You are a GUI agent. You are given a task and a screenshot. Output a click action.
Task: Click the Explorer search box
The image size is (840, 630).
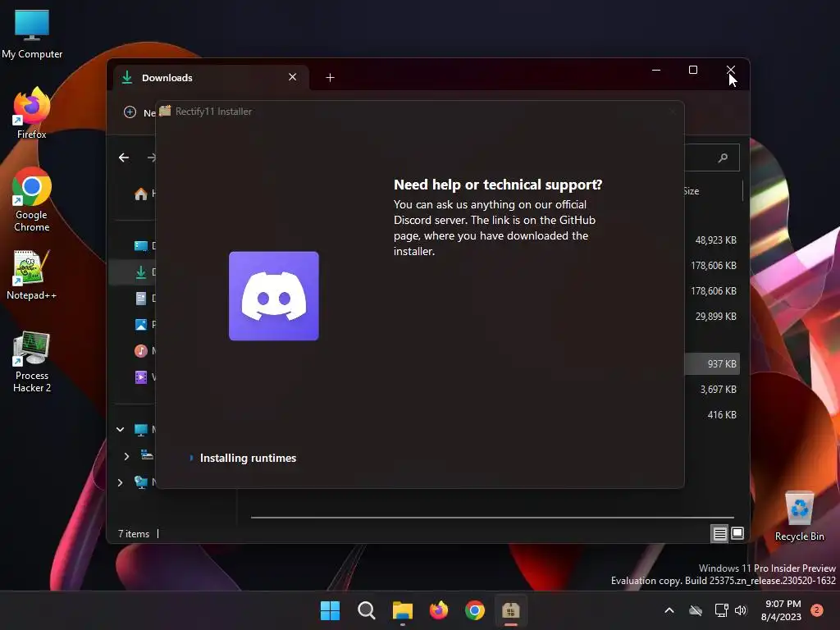click(x=712, y=157)
